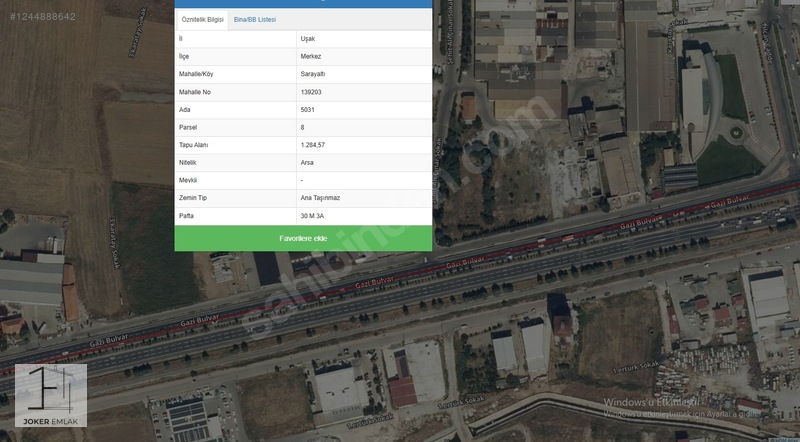
Task: Click the Mahalle/Köy row label
Action: (x=196, y=74)
